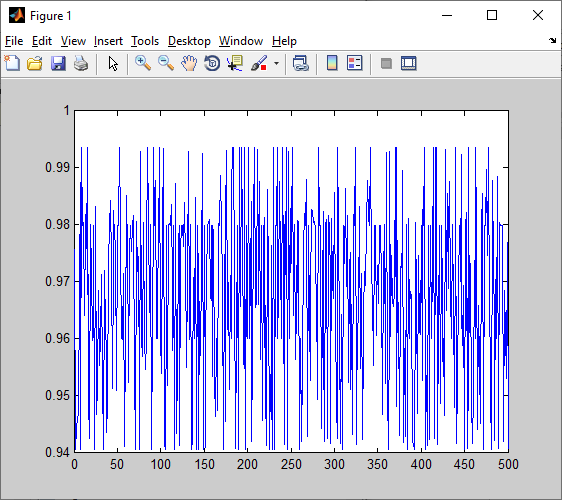Save the figure with floppy disk icon
Screen dimensions: 562x500
click(58, 63)
